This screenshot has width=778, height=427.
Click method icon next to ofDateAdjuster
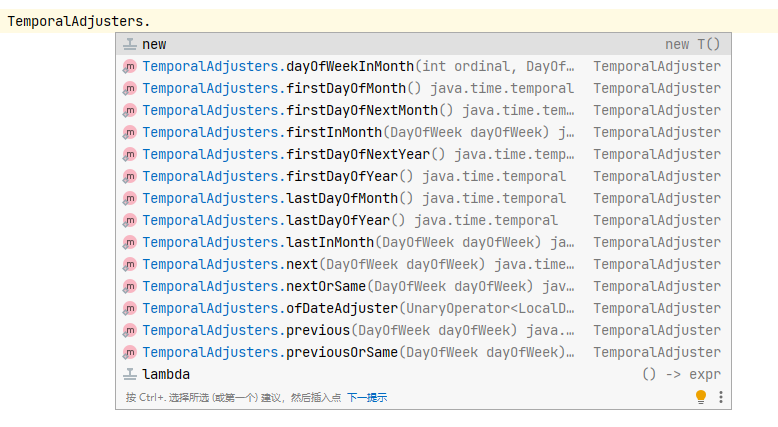[x=130, y=308]
